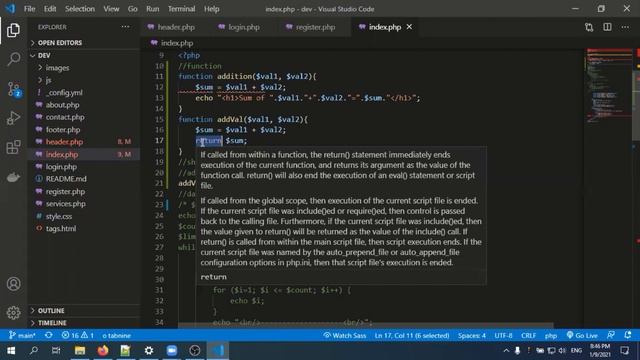
Task: Open services.php in explorer
Action: 84,204
